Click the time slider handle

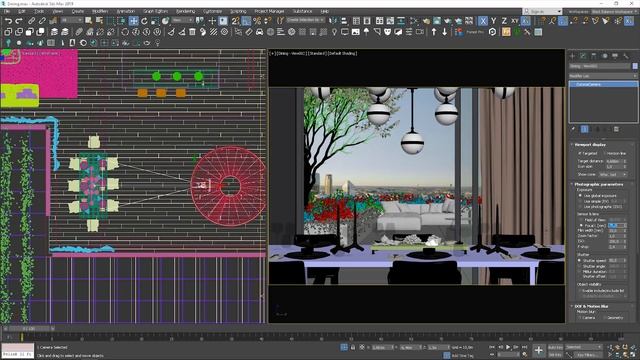coord(29,329)
